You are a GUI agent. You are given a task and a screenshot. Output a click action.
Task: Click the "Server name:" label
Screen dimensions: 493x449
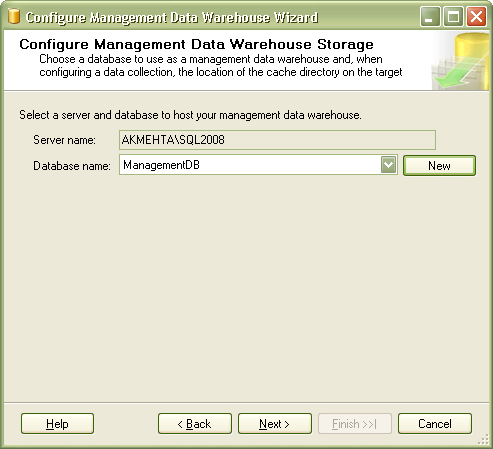(64, 140)
